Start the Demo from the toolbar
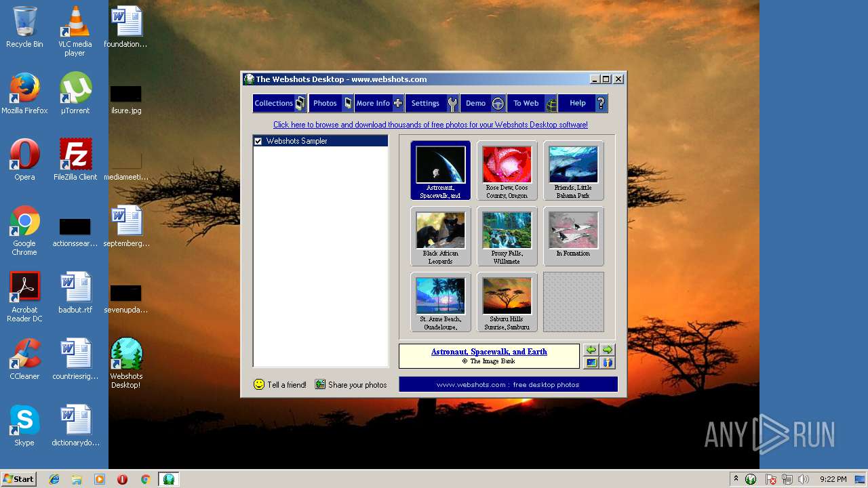The image size is (868, 488). tap(483, 103)
